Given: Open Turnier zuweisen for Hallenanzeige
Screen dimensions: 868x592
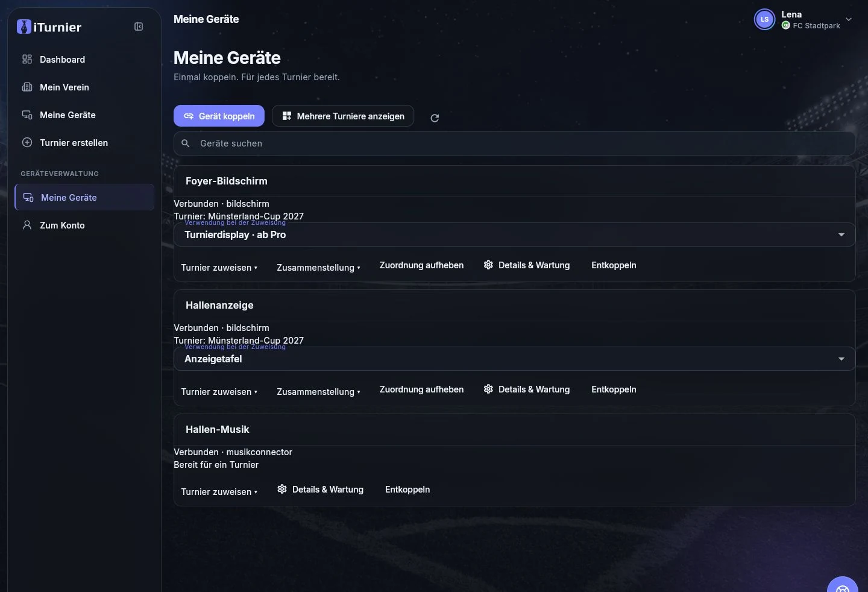Looking at the screenshot, I should [219, 391].
